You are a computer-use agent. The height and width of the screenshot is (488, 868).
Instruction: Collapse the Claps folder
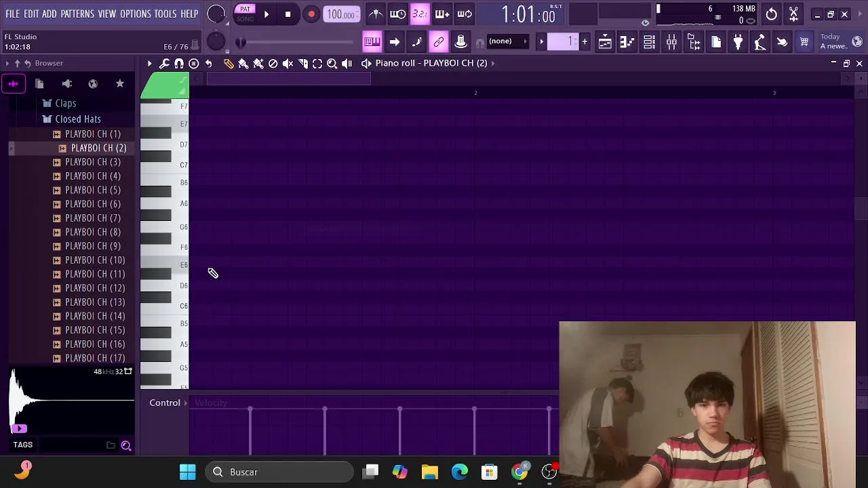pyautogui.click(x=65, y=103)
